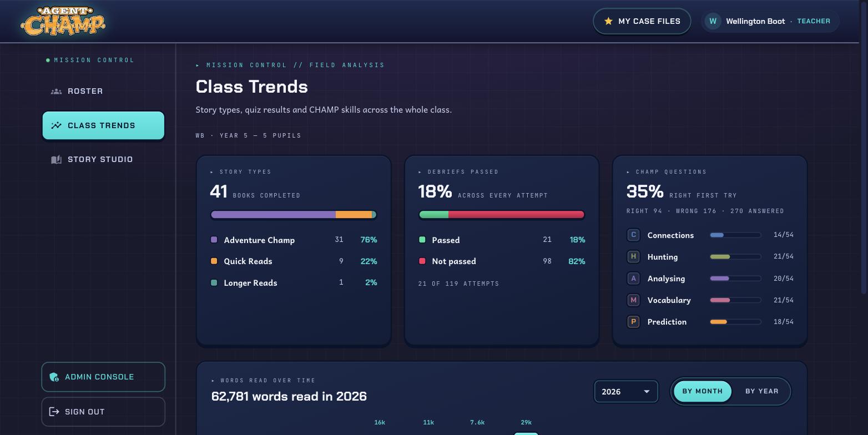Click the Prediction 18/54 score

point(784,321)
